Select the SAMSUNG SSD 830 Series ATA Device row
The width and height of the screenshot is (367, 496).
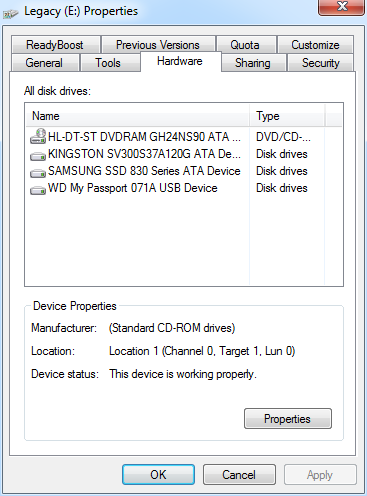click(184, 171)
